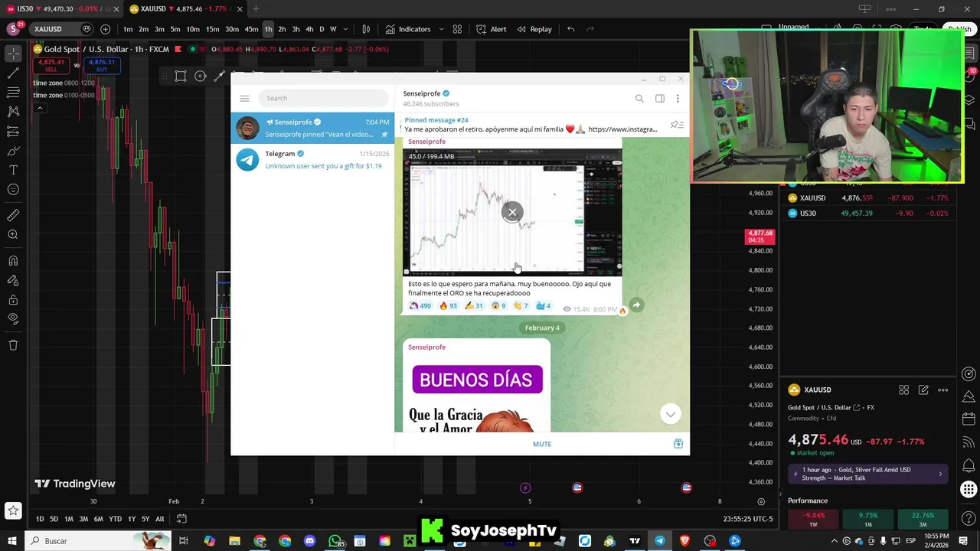
Task: Open the pinned message #24 bar
Action: click(x=531, y=125)
